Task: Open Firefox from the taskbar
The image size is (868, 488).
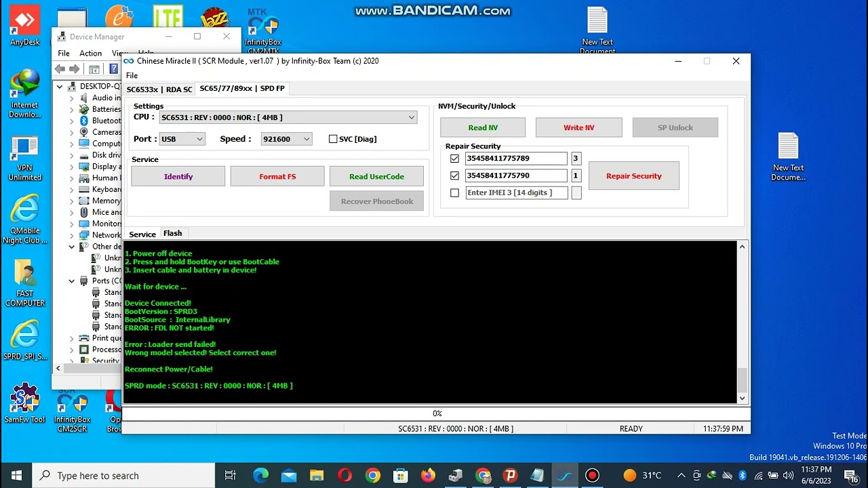Action: [428, 475]
